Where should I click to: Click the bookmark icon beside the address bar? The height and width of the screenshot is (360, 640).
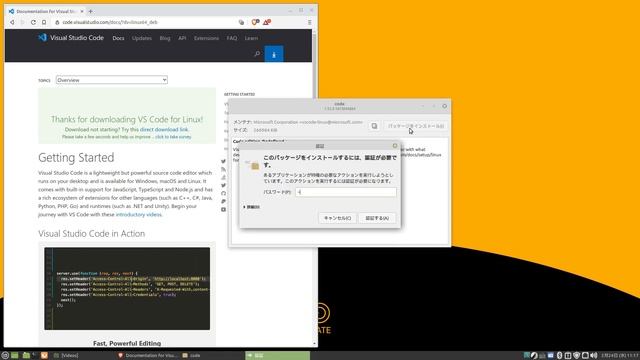pos(44,22)
